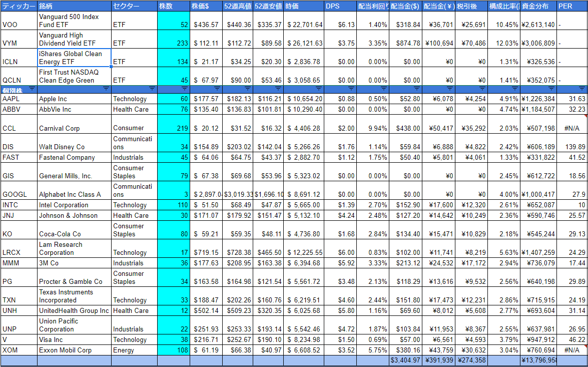The image size is (588, 367).
Task: Open the filter icon in the 時価 column
Action: pos(319,89)
